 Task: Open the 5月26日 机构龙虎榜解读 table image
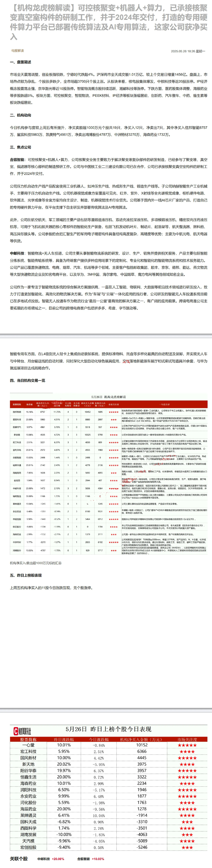pyautogui.click(x=108, y=474)
